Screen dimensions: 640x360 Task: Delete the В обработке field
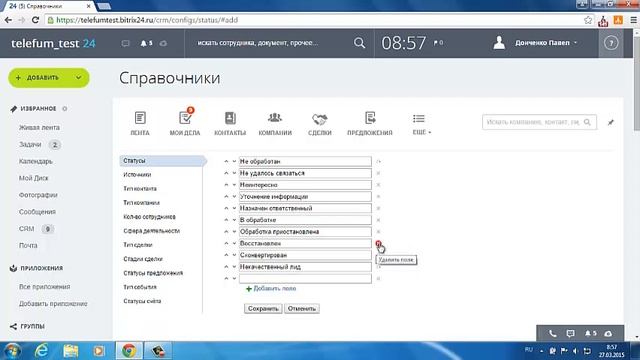[x=378, y=220]
